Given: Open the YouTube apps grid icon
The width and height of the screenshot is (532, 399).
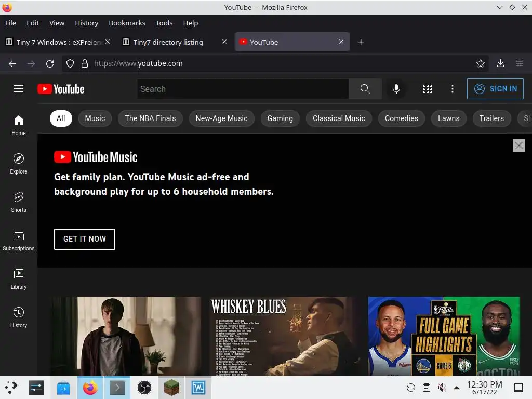Looking at the screenshot, I should [x=428, y=89].
